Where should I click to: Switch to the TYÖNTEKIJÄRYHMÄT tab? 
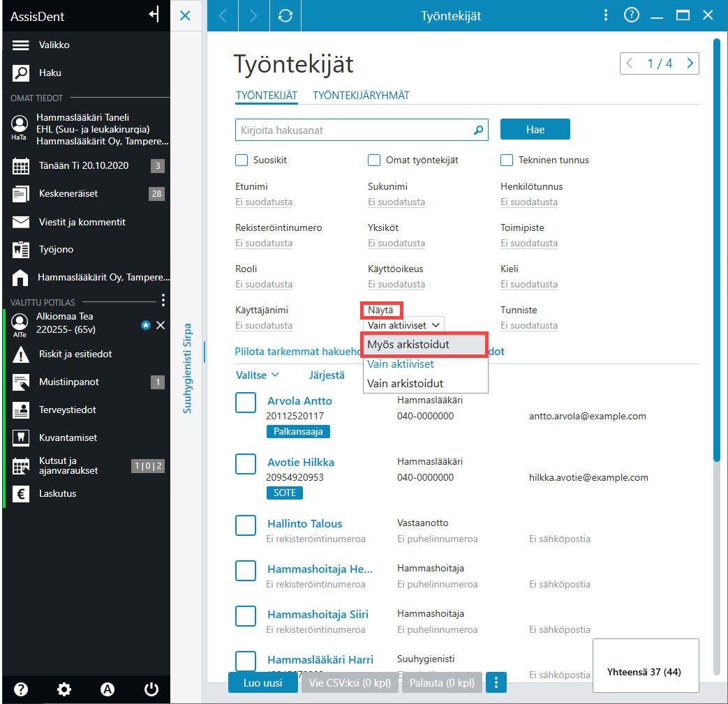[x=361, y=96]
